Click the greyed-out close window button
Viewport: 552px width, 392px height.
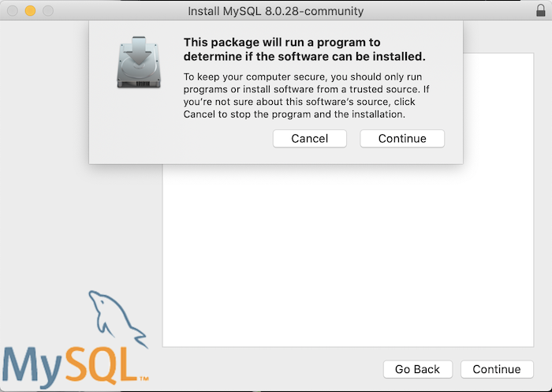coord(13,10)
